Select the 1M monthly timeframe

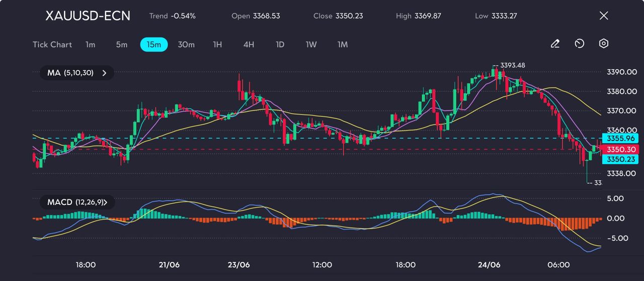(x=343, y=45)
